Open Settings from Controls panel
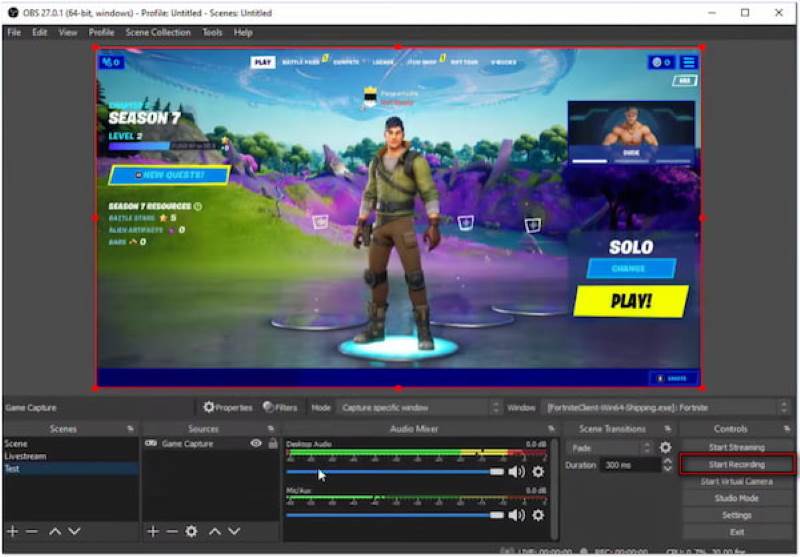Screen dimensions: 800x557 click(736, 515)
